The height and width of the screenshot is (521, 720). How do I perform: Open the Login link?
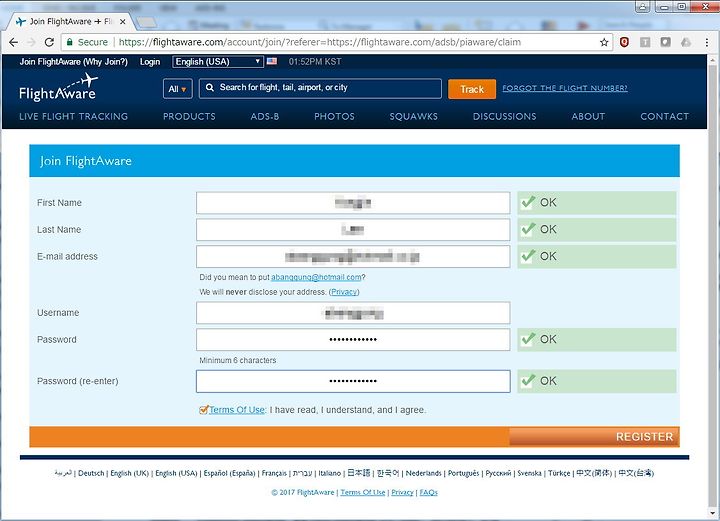click(x=150, y=62)
